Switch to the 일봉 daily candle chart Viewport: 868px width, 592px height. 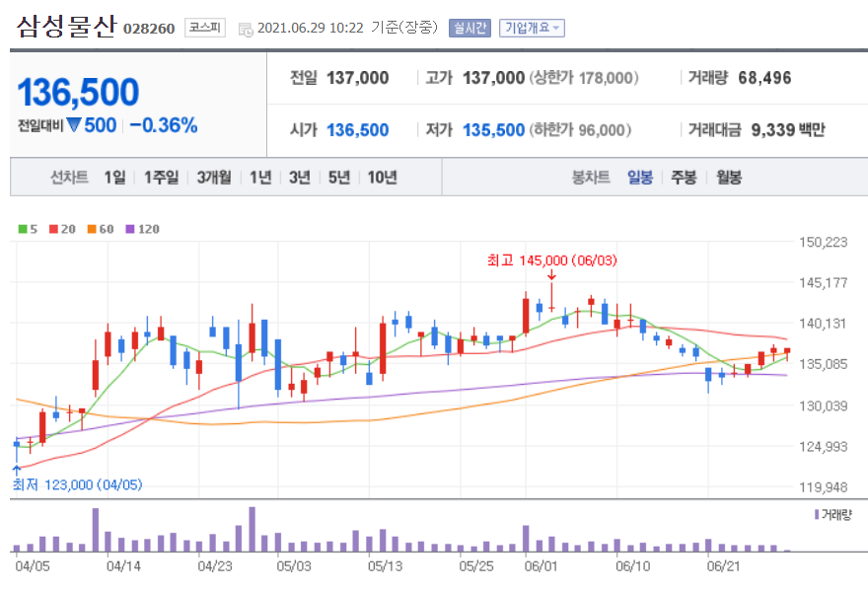pyautogui.click(x=640, y=178)
